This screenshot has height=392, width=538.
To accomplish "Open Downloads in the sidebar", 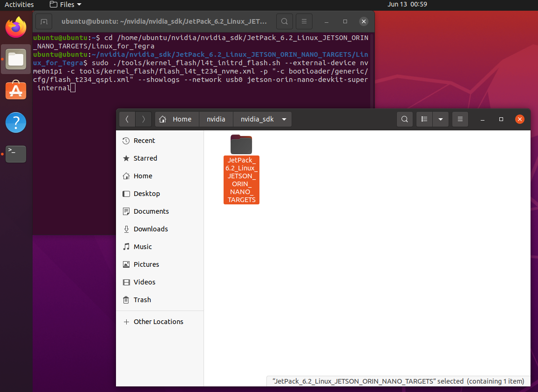I will [x=160, y=229].
